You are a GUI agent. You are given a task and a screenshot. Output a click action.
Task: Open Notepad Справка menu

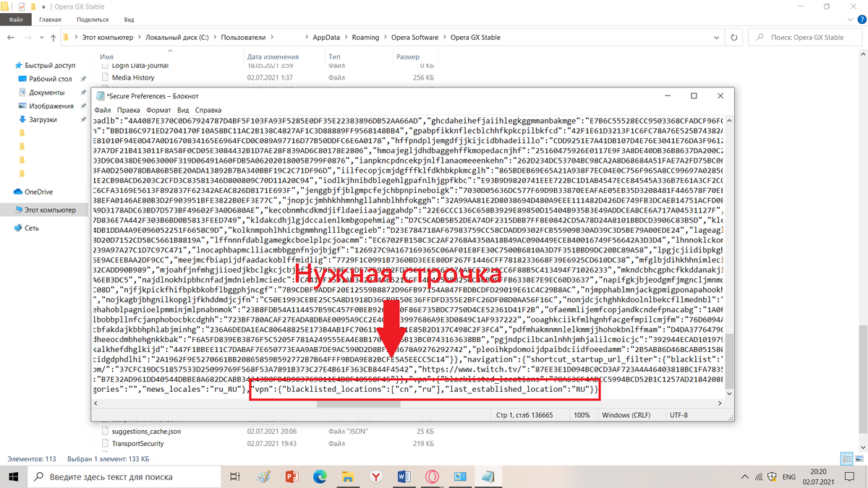click(x=208, y=110)
